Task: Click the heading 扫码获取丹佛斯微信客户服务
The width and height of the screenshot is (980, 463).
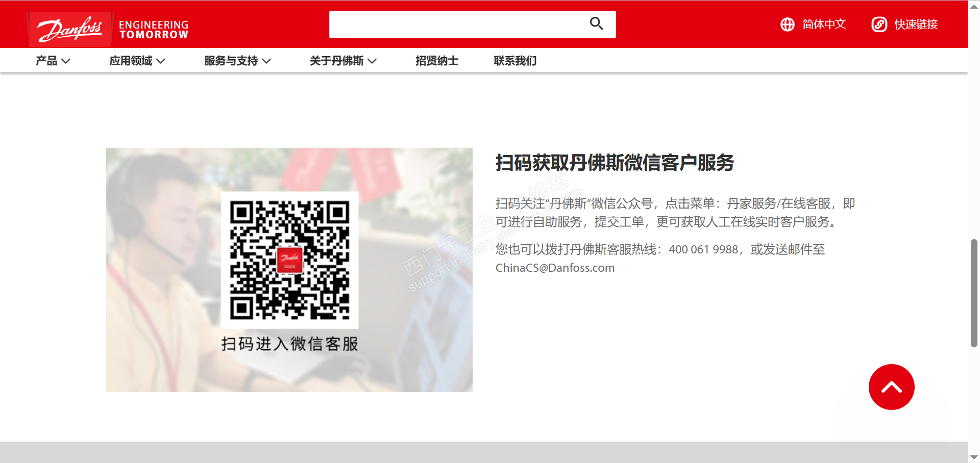Action: point(615,163)
